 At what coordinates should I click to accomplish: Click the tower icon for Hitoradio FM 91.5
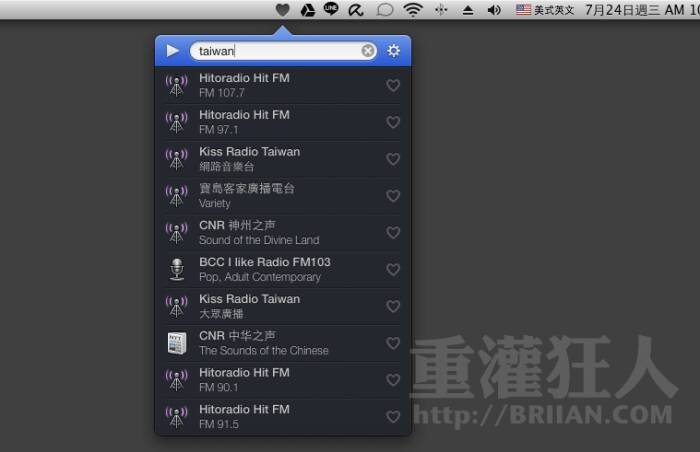point(177,417)
